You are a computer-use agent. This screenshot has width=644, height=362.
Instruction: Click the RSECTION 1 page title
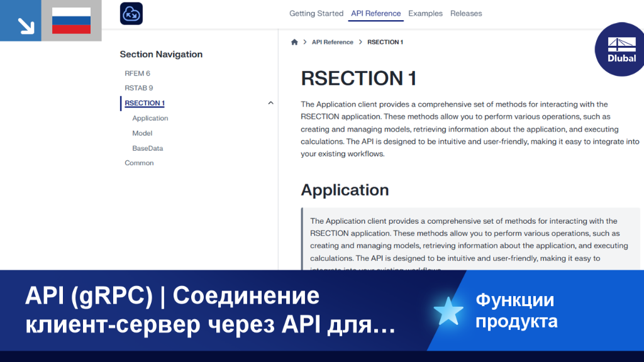(358, 78)
